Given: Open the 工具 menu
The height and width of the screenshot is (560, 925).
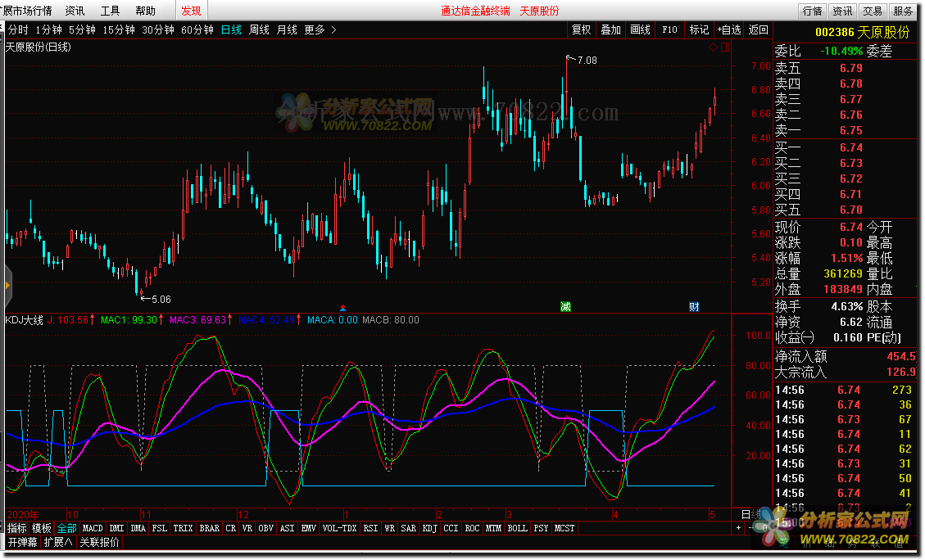Looking at the screenshot, I should tap(111, 11).
